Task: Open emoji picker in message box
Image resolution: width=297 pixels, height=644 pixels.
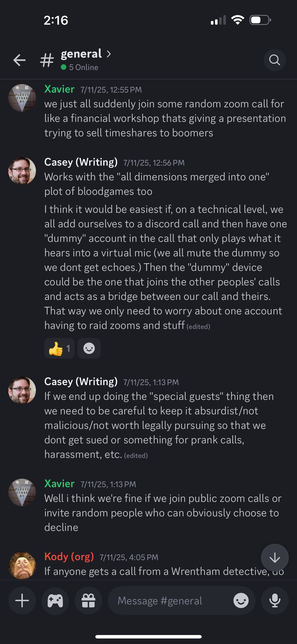Action: coord(241,600)
